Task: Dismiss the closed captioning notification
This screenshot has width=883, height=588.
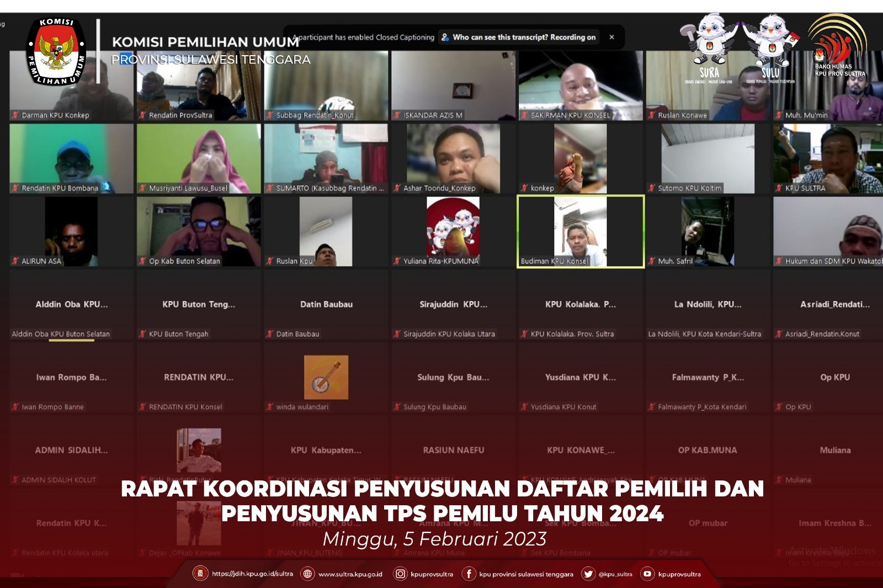Action: pyautogui.click(x=611, y=38)
